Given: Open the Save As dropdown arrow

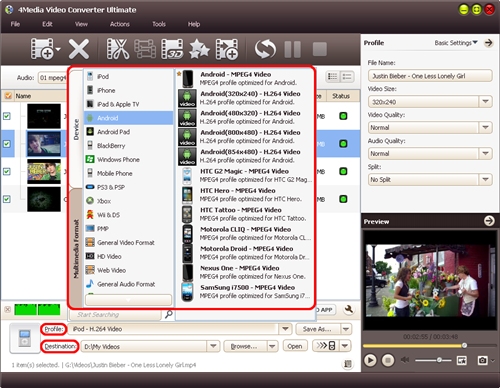Looking at the screenshot, I should point(346,329).
